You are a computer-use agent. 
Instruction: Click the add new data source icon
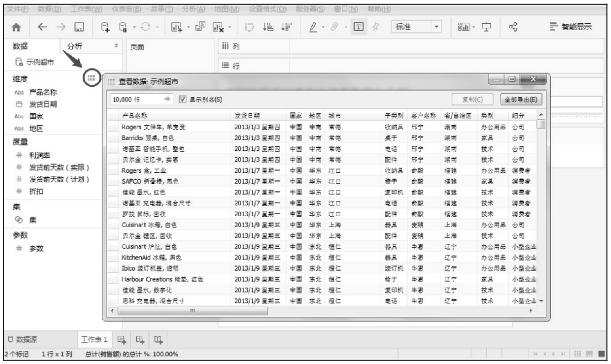[x=105, y=27]
